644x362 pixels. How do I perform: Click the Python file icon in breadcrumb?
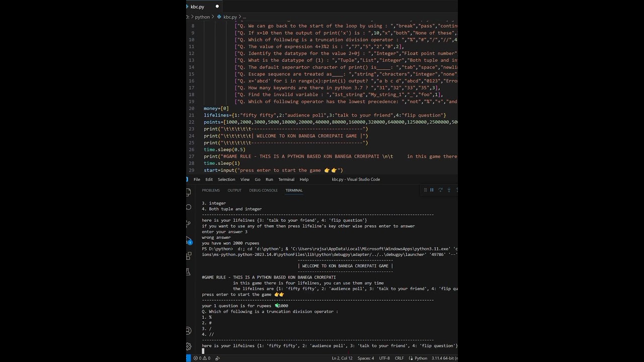coord(219,17)
